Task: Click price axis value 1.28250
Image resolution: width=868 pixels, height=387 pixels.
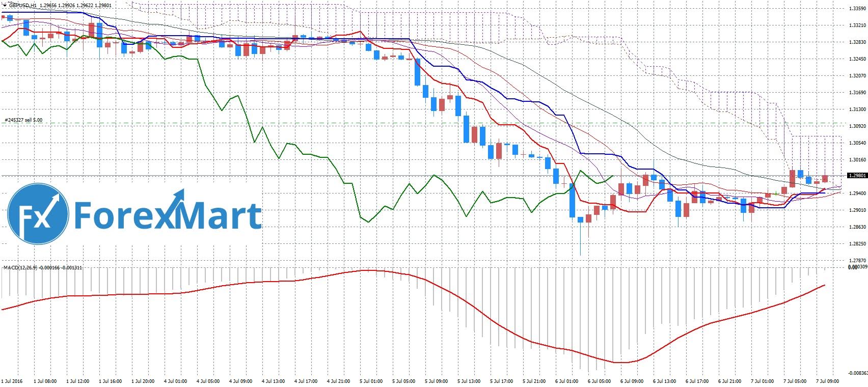Action: pyautogui.click(x=857, y=244)
